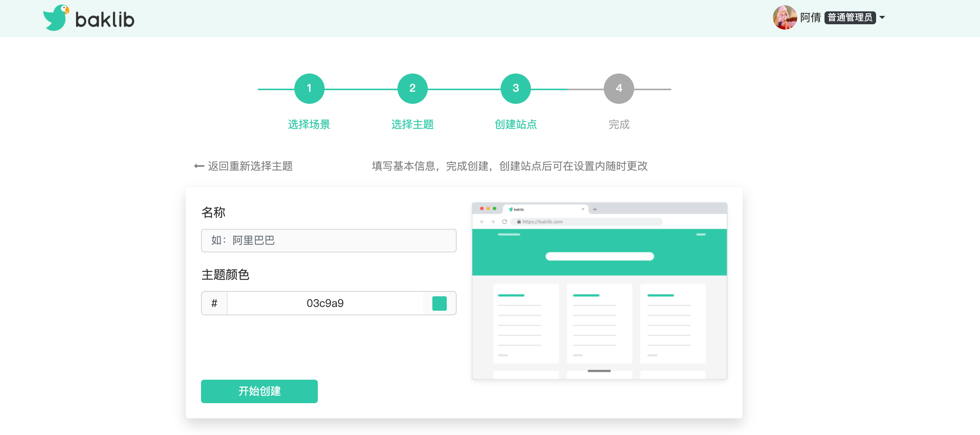Click the 选择主题 step label

click(412, 124)
